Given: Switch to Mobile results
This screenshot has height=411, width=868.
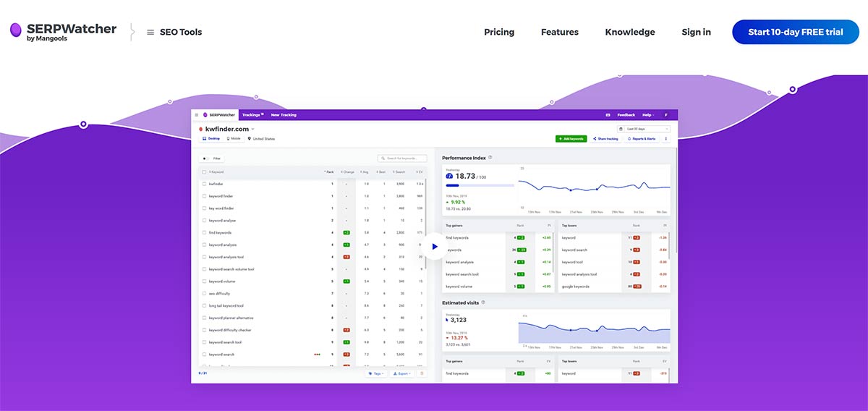Looking at the screenshot, I should coord(234,138).
